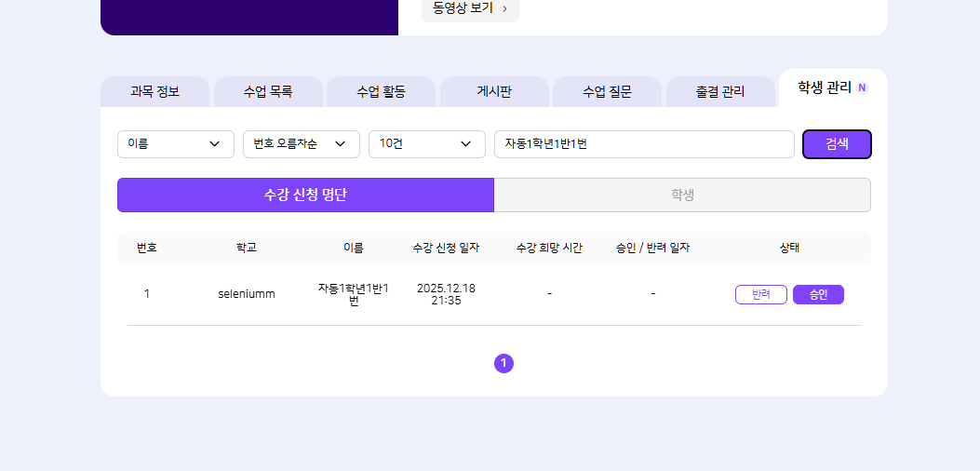Expand the 10건 page size dropdown

426,144
